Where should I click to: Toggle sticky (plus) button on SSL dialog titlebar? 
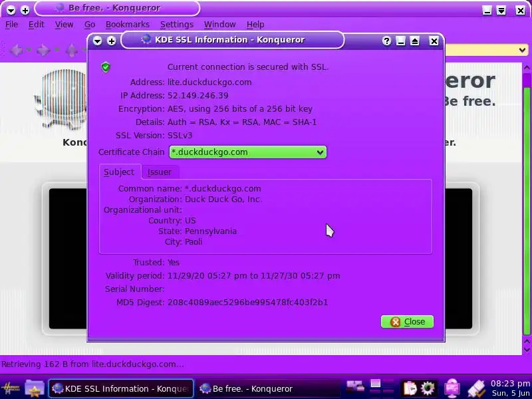(111, 41)
